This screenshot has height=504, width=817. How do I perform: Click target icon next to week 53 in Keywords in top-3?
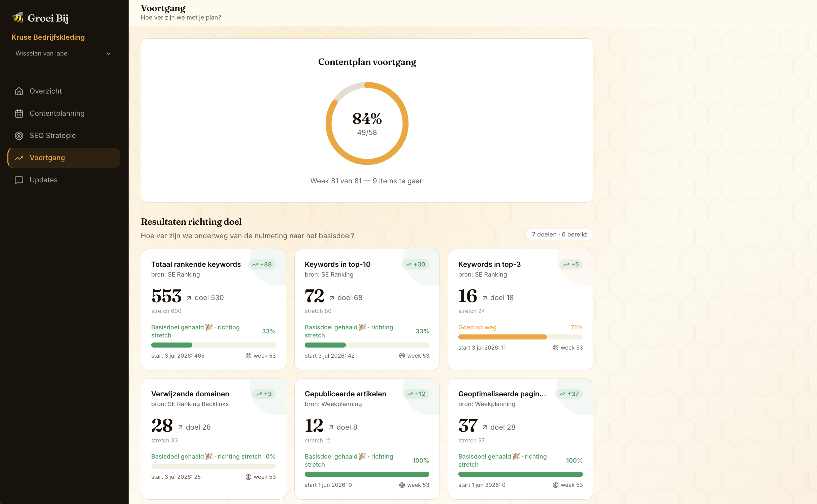556,348
